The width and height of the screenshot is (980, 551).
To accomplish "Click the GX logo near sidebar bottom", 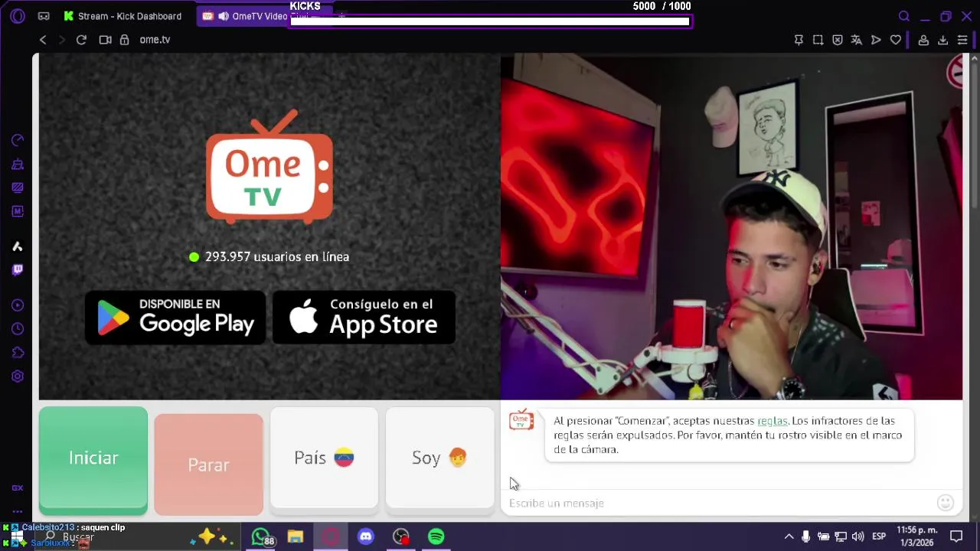I will (18, 488).
